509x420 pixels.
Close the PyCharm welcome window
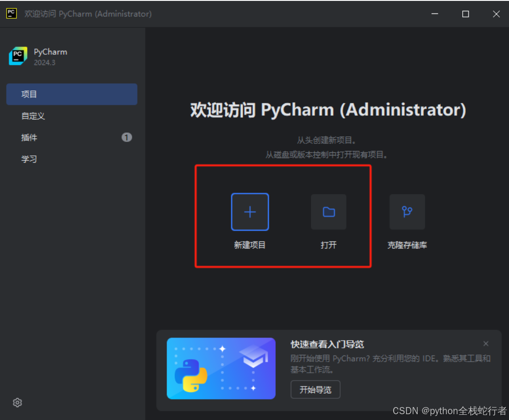pyautogui.click(x=496, y=14)
